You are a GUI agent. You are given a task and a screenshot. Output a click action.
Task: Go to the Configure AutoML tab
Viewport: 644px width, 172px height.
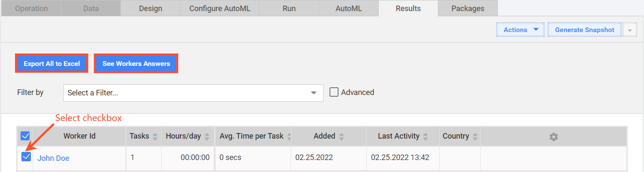pos(220,8)
